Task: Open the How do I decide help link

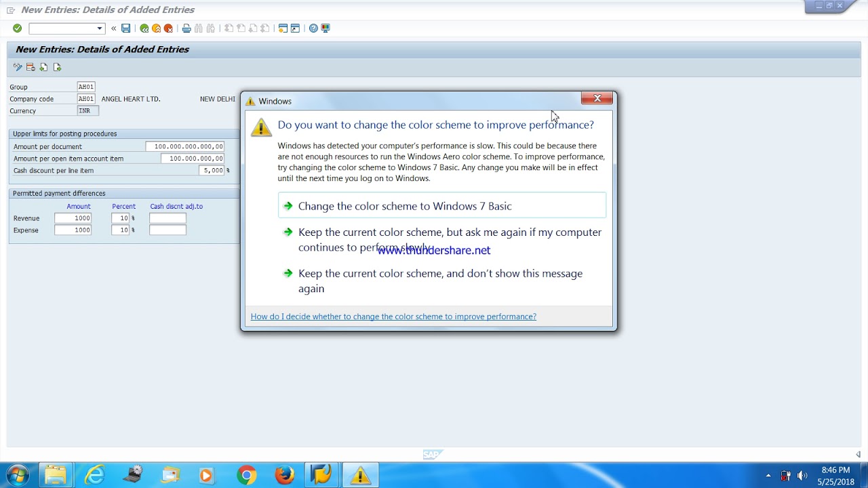Action: pos(393,317)
